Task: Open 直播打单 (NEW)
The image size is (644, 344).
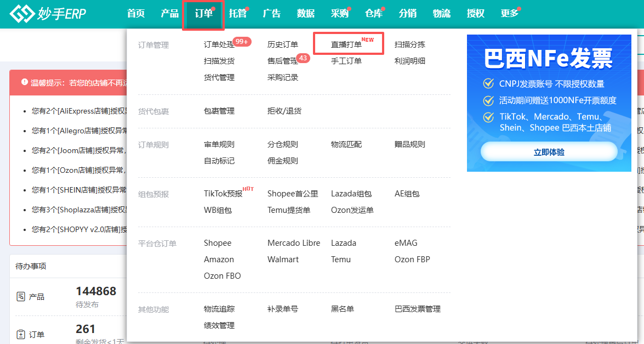Action: coord(346,44)
